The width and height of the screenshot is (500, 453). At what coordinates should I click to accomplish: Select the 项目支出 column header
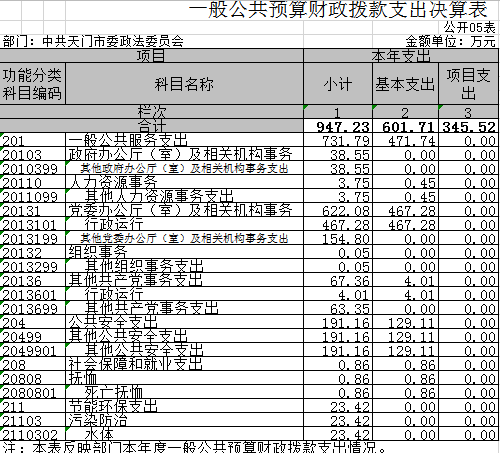pos(469,83)
